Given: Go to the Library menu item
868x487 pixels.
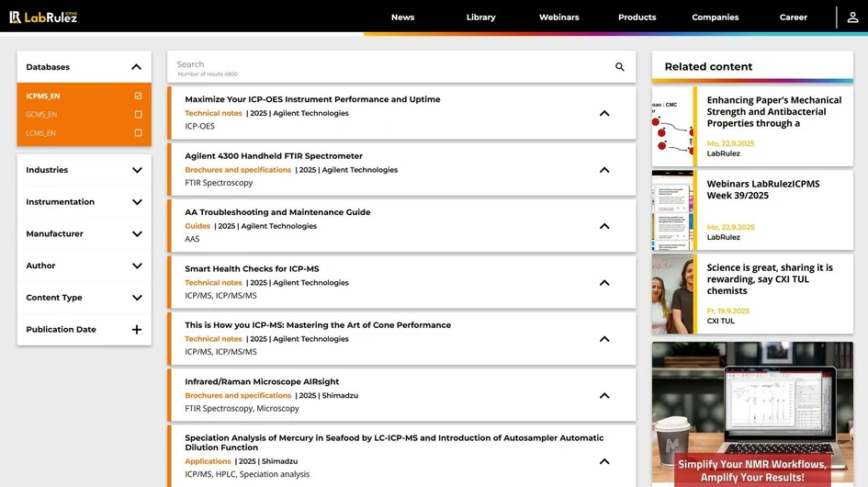Looking at the screenshot, I should (480, 17).
